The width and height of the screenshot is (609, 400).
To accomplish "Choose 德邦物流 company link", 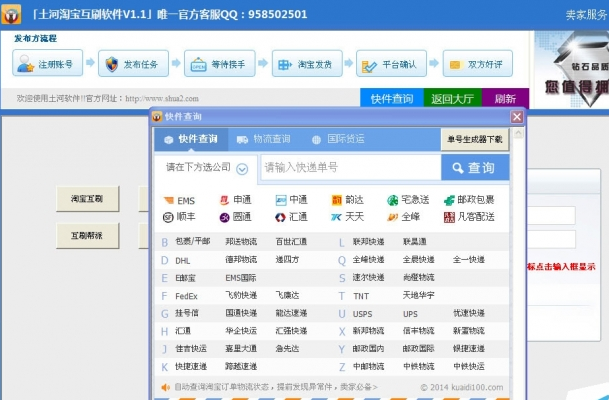I will point(241,259).
